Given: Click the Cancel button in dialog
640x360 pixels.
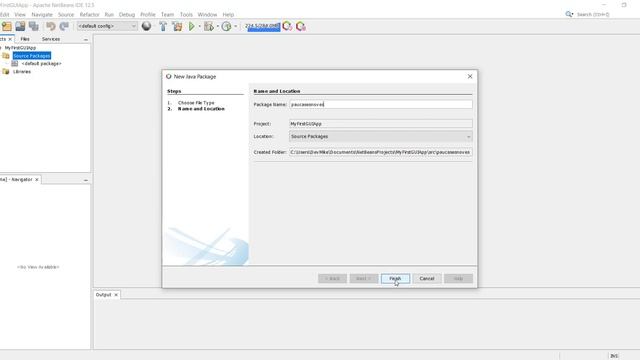Looking at the screenshot, I should [x=427, y=278].
